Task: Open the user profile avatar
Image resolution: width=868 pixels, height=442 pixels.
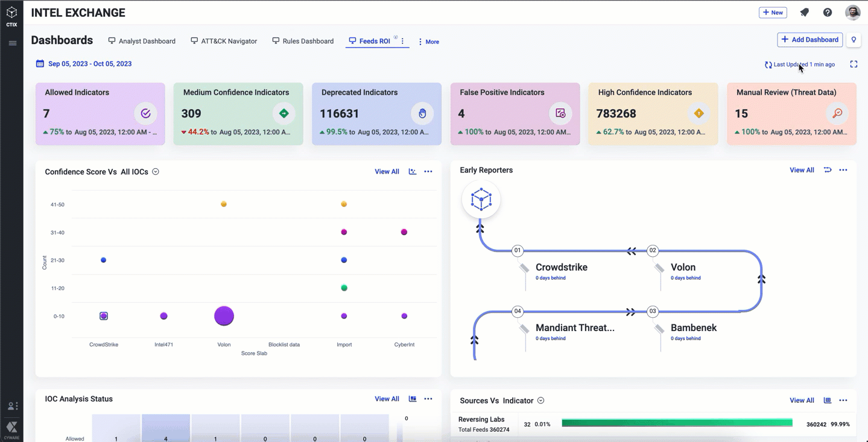Action: tap(852, 13)
